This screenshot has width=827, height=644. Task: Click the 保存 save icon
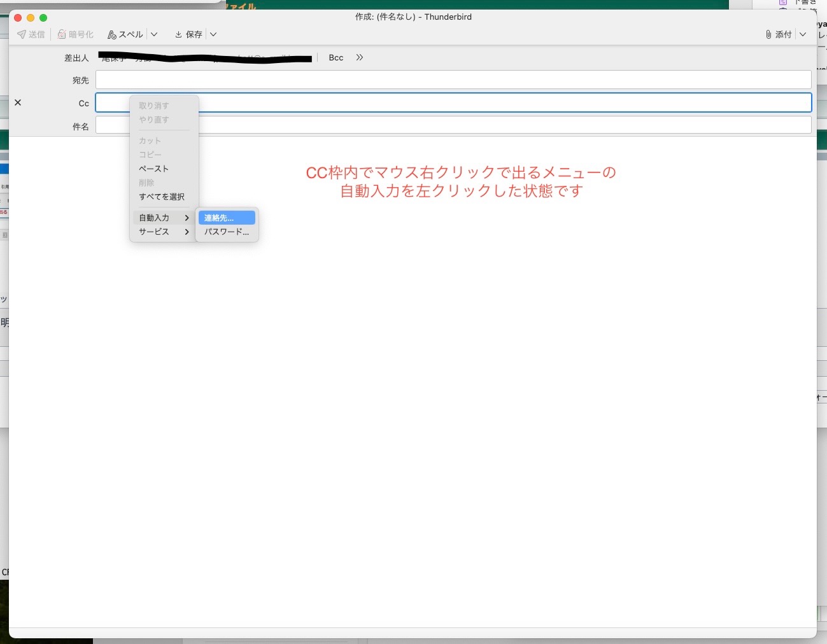pyautogui.click(x=179, y=34)
